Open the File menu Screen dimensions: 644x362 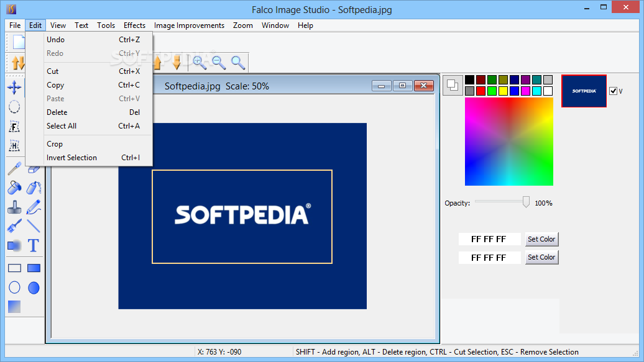point(15,25)
